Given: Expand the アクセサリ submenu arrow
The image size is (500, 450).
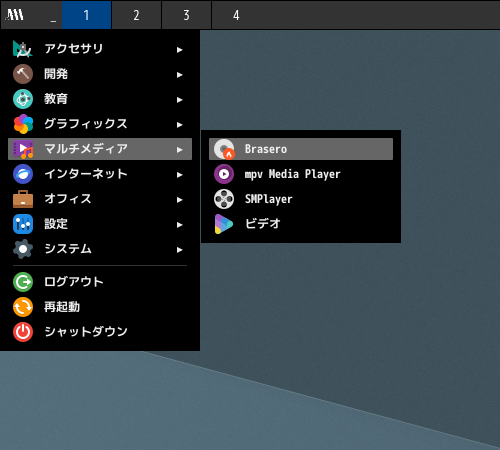Looking at the screenshot, I should (x=180, y=50).
